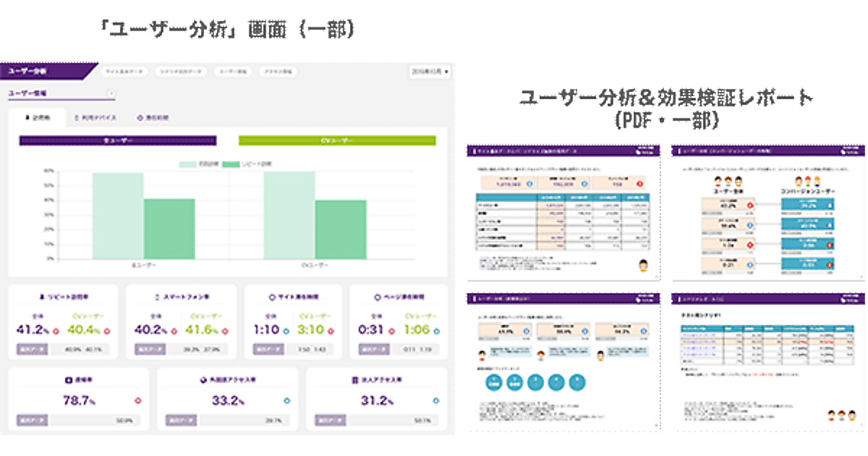
Task: Click the clock icon beside サイト滞在時間
Action: (271, 297)
